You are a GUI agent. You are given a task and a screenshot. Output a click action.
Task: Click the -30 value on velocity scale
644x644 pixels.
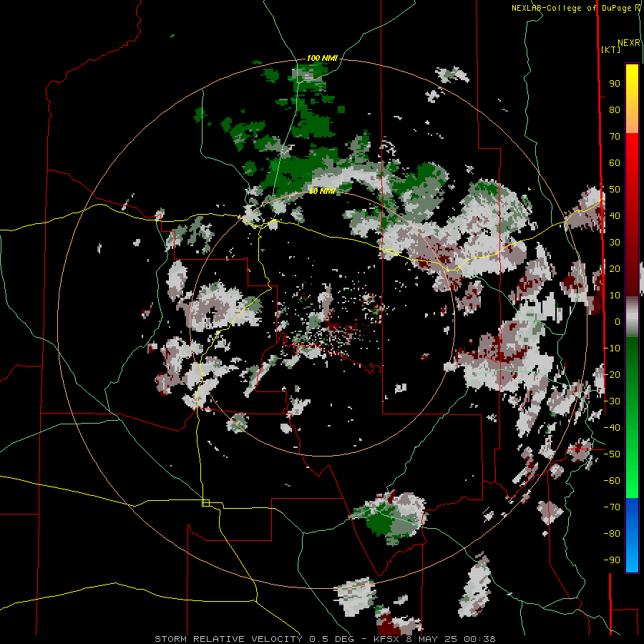[612, 401]
